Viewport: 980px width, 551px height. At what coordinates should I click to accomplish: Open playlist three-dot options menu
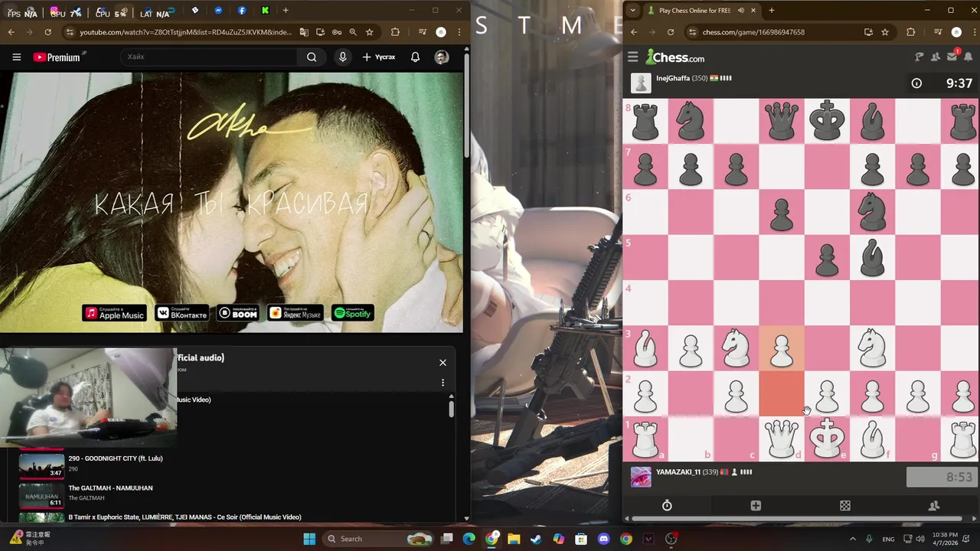(x=443, y=383)
